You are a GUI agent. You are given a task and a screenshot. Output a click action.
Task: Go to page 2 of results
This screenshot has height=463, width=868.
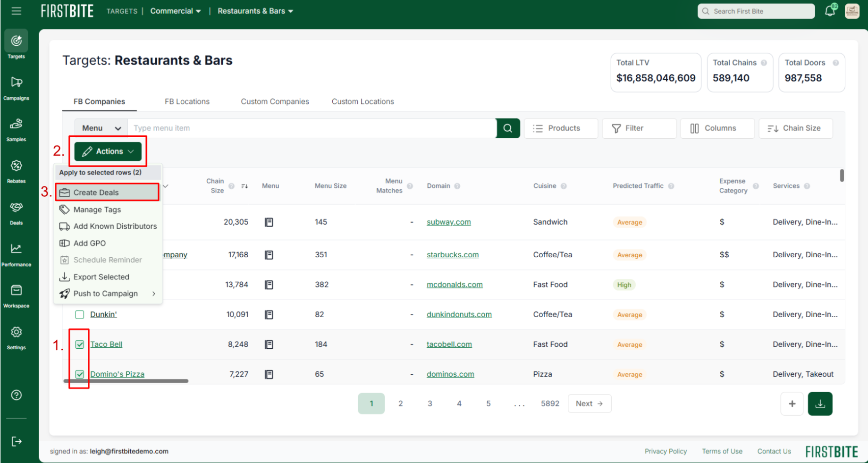[x=401, y=404]
